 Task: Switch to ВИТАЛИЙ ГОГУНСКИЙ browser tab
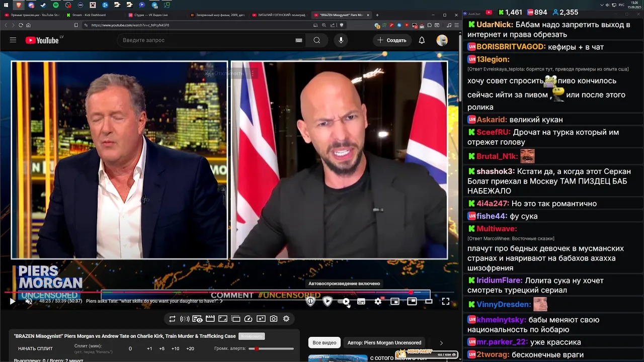click(279, 15)
